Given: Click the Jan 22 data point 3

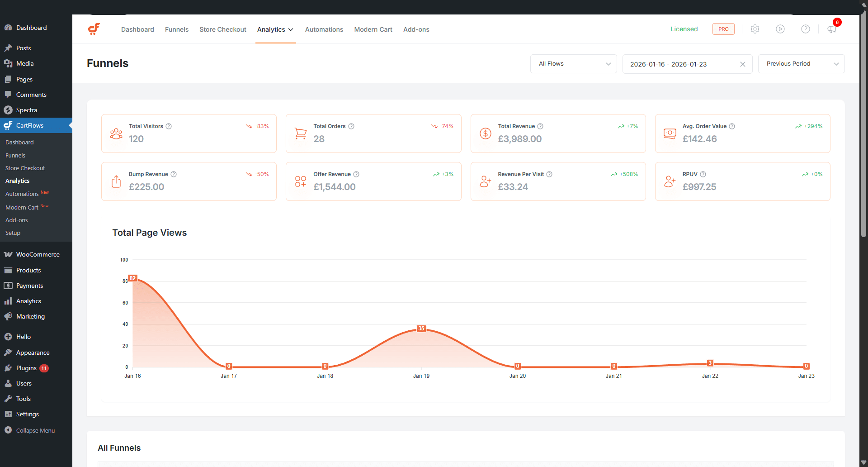Looking at the screenshot, I should [x=710, y=363].
